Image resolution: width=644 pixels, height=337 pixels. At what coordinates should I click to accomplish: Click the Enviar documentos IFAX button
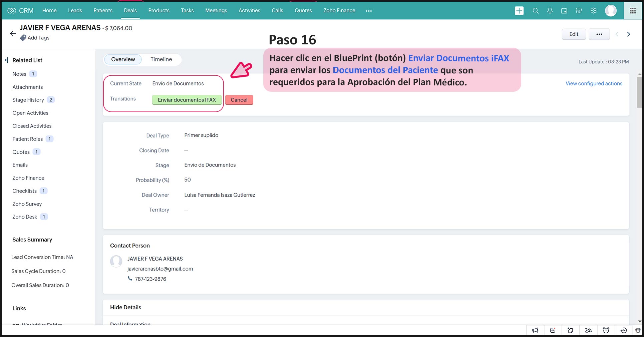click(x=187, y=100)
